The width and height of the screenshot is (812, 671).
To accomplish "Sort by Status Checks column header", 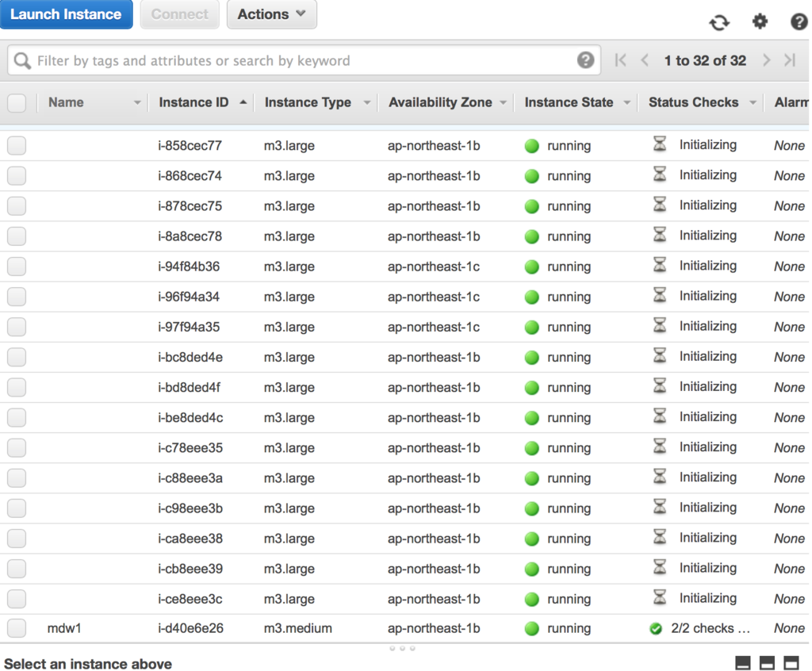I will [693, 102].
